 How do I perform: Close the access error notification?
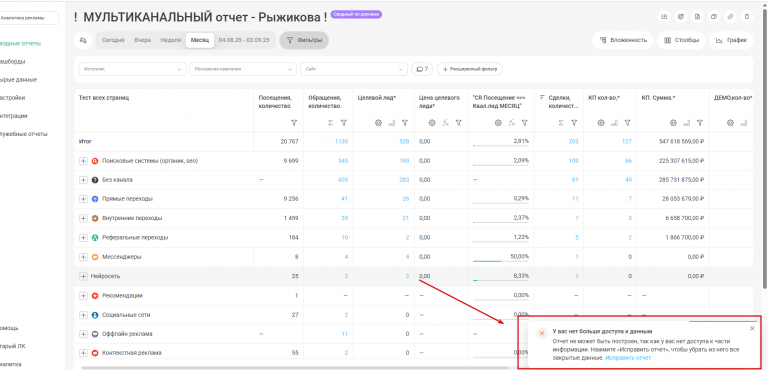[752, 328]
